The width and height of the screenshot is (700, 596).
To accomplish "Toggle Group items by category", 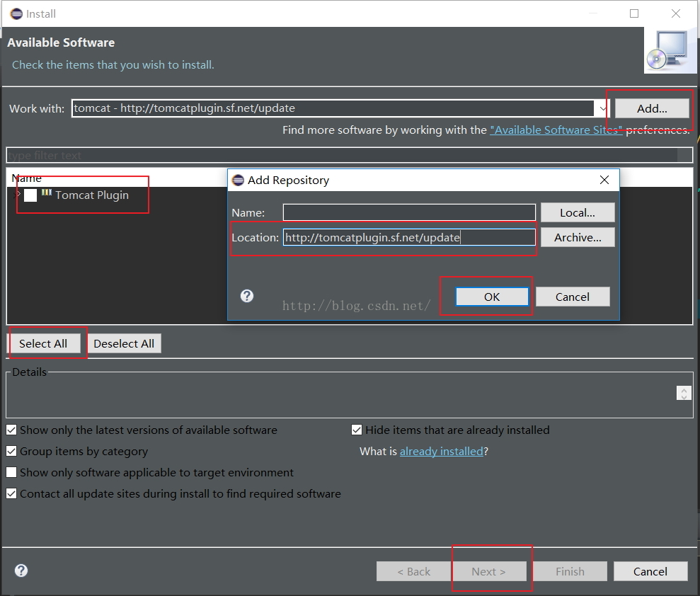I will pyautogui.click(x=11, y=451).
